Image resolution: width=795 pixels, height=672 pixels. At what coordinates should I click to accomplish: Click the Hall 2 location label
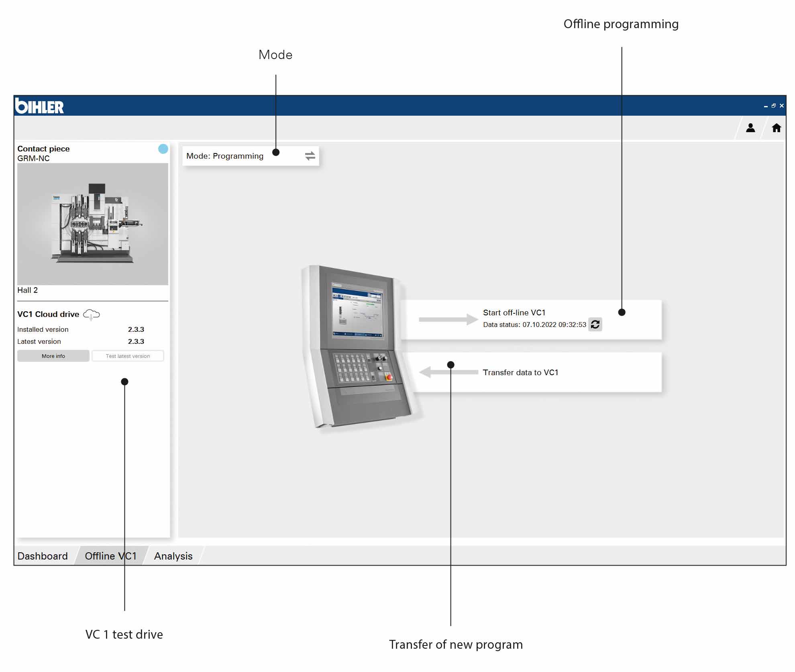pos(27,290)
